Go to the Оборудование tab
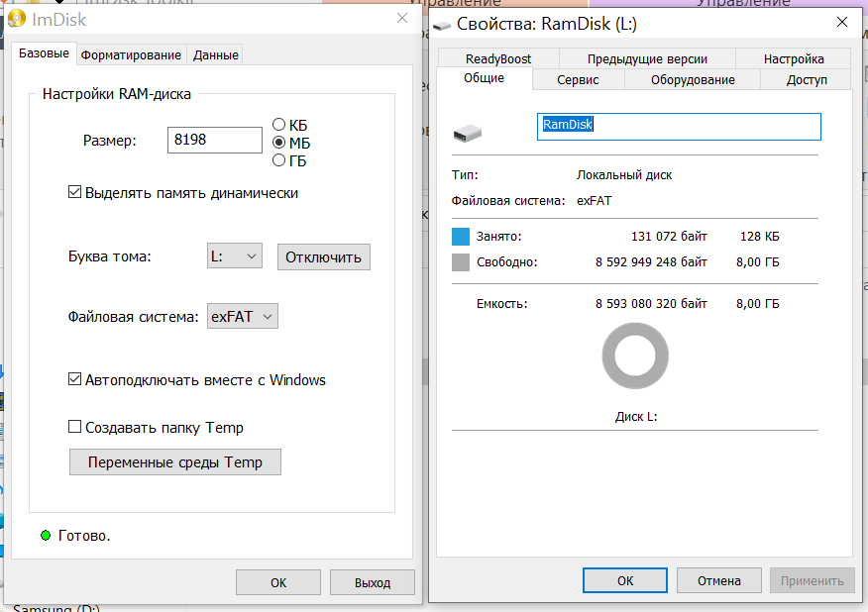This screenshot has width=868, height=612. tap(693, 80)
